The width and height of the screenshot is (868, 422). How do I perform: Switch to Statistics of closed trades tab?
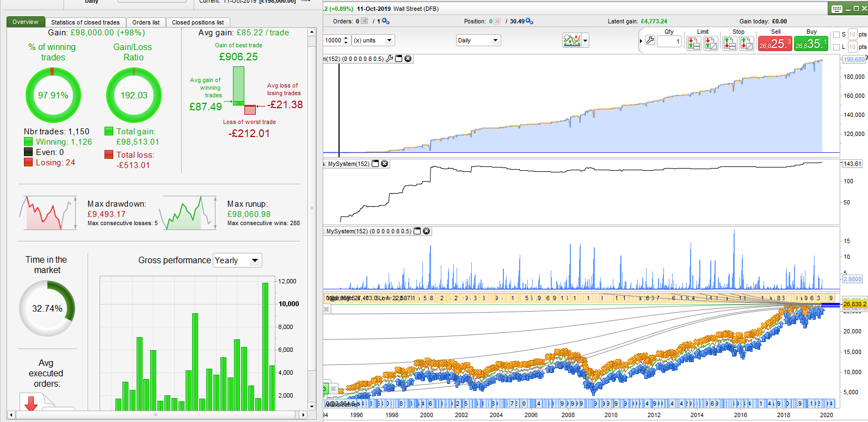click(85, 22)
